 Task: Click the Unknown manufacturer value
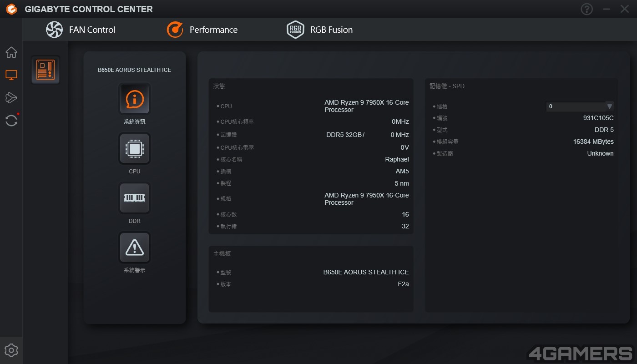click(600, 153)
